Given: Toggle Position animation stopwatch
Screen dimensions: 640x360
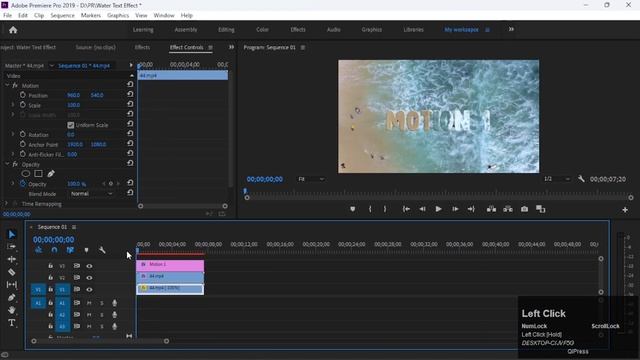Looking at the screenshot, I should (x=22, y=95).
